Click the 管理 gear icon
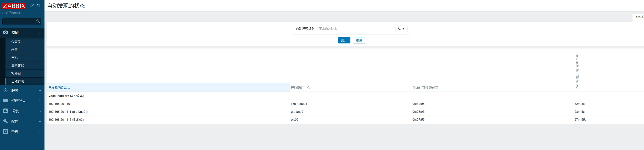Screen dimensions: 644x150 5,131
